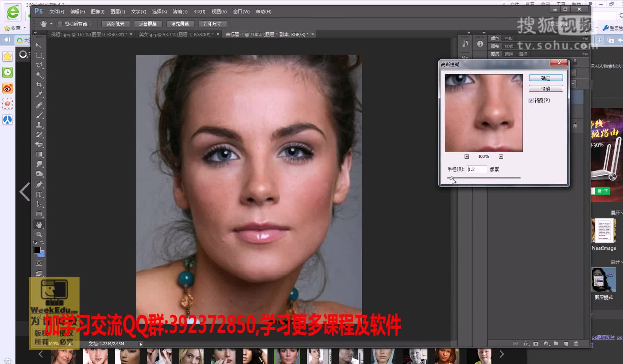The image size is (623, 364).
Task: Select the Hand tool in toolbox
Action: [39, 225]
